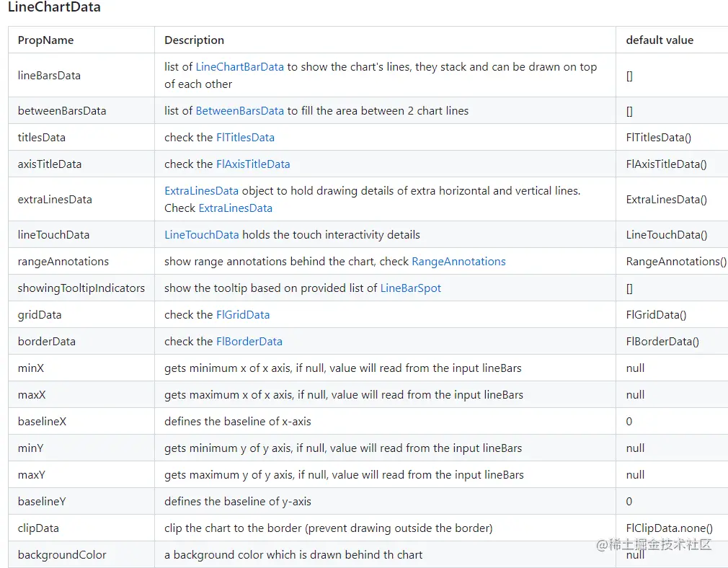Viewport: 728px width, 568px height.
Task: Open the FlGridData link
Action: [243, 315]
